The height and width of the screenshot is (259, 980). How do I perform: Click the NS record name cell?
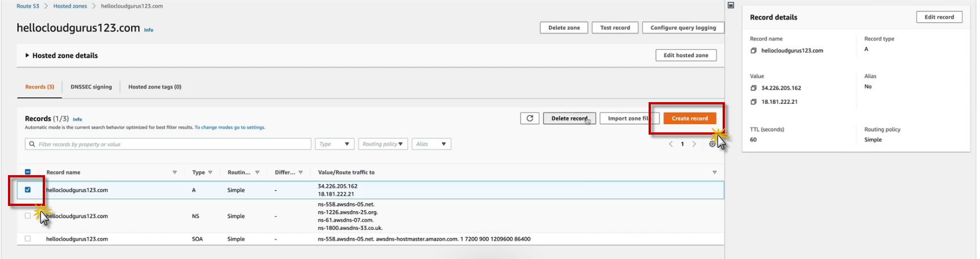pyautogui.click(x=77, y=216)
